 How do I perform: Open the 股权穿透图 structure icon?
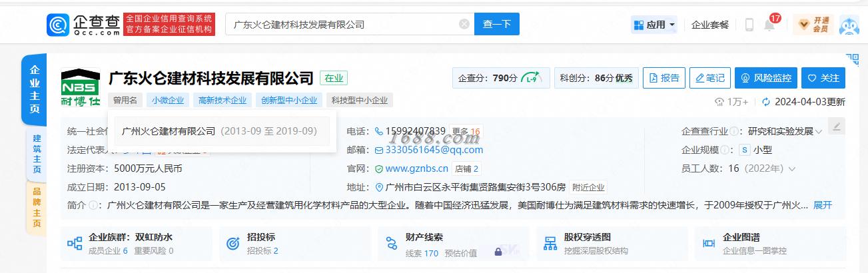coord(550,244)
